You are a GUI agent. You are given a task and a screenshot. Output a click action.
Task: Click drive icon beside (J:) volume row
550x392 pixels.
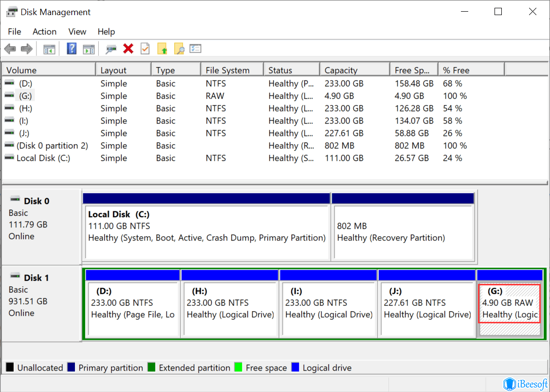click(9, 133)
